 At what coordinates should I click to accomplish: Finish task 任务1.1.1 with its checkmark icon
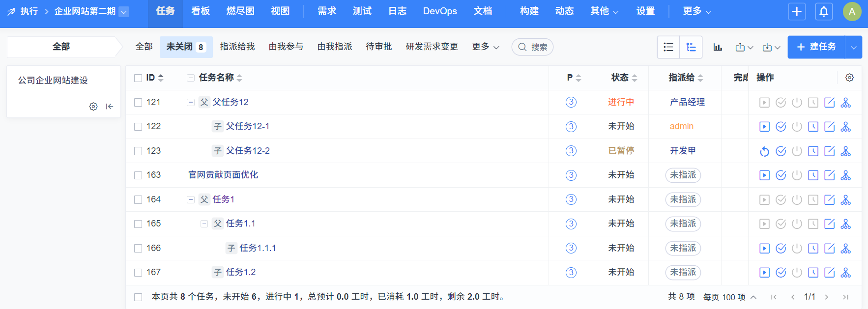coord(781,249)
